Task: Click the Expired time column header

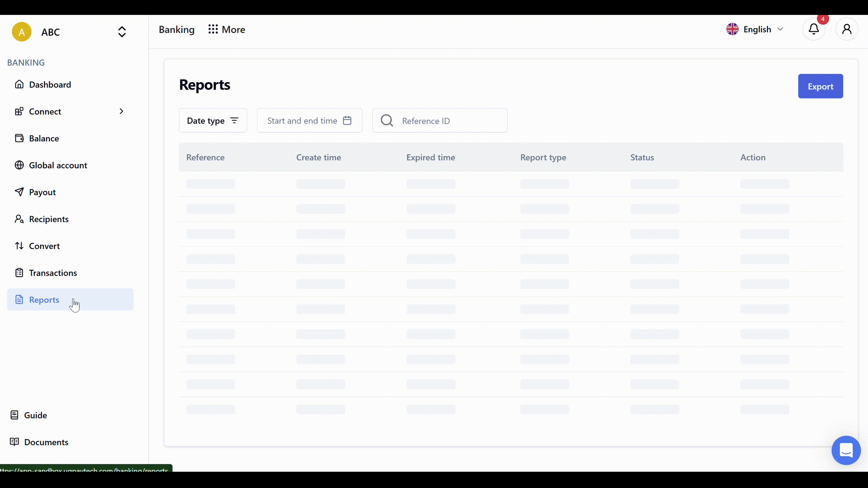Action: pos(431,157)
